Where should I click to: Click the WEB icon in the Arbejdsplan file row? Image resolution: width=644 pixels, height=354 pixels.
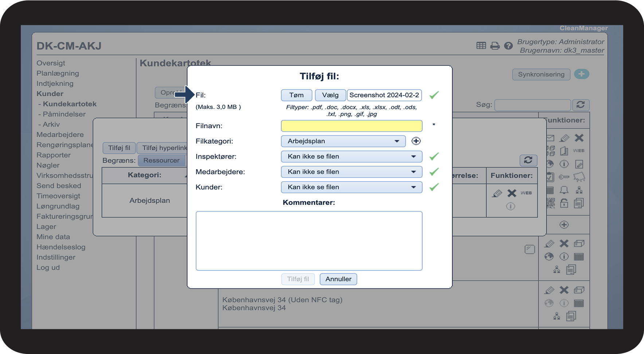coord(526,193)
